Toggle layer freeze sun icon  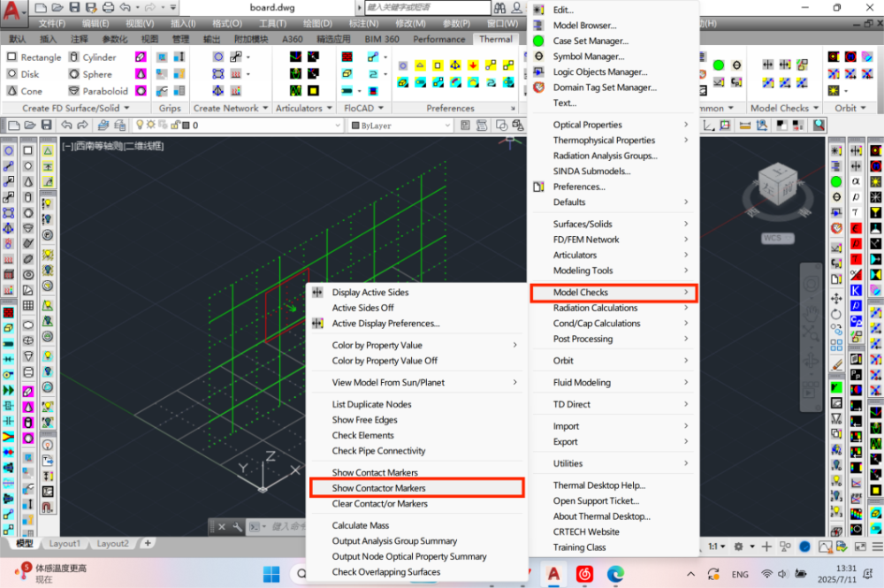point(150,125)
